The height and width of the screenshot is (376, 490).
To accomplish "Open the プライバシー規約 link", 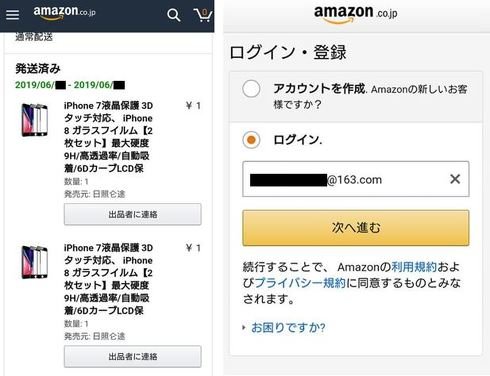I will coord(300,283).
